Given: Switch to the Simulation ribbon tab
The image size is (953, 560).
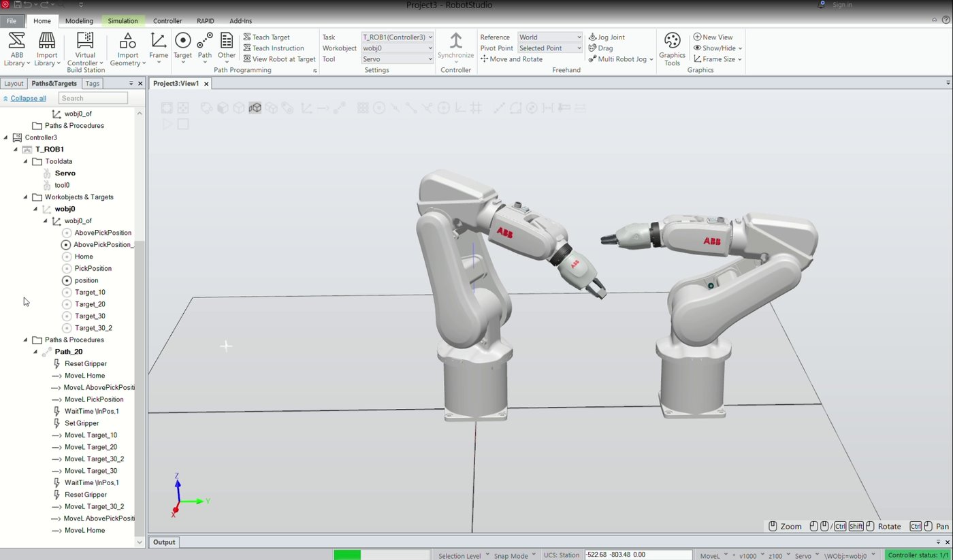Looking at the screenshot, I should pos(123,21).
